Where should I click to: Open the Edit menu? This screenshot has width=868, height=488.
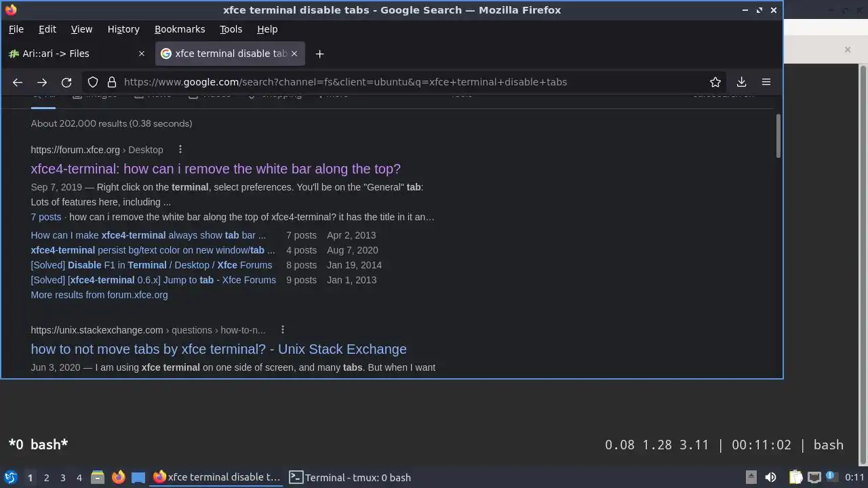click(47, 29)
